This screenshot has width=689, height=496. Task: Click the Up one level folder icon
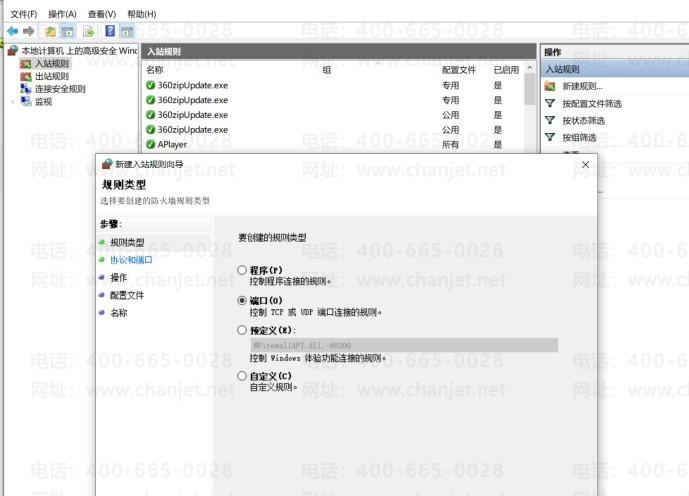click(50, 31)
